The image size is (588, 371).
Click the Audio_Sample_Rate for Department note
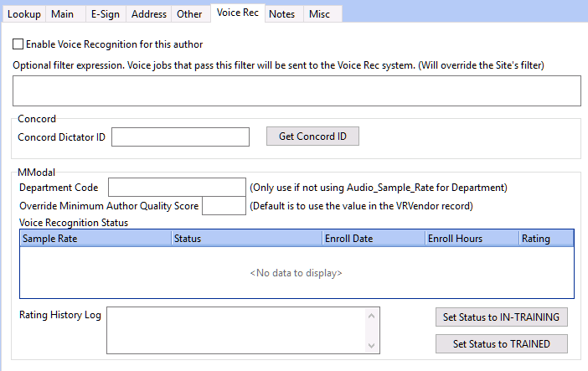(379, 188)
